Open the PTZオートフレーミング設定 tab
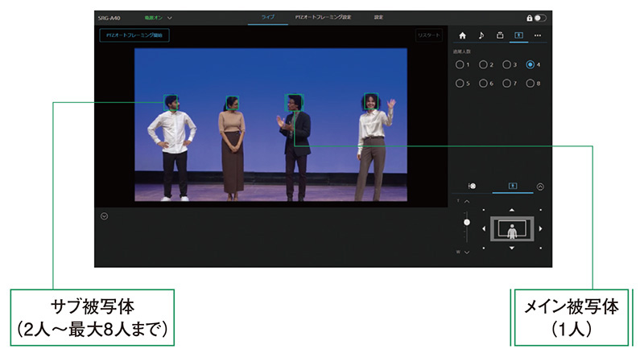 click(x=323, y=17)
